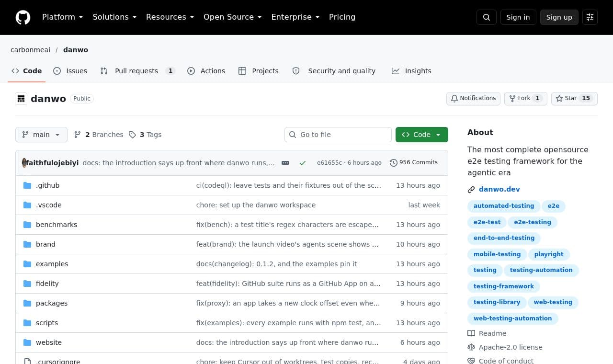Open the danwo.dev link
613x364 pixels.
[x=499, y=189]
